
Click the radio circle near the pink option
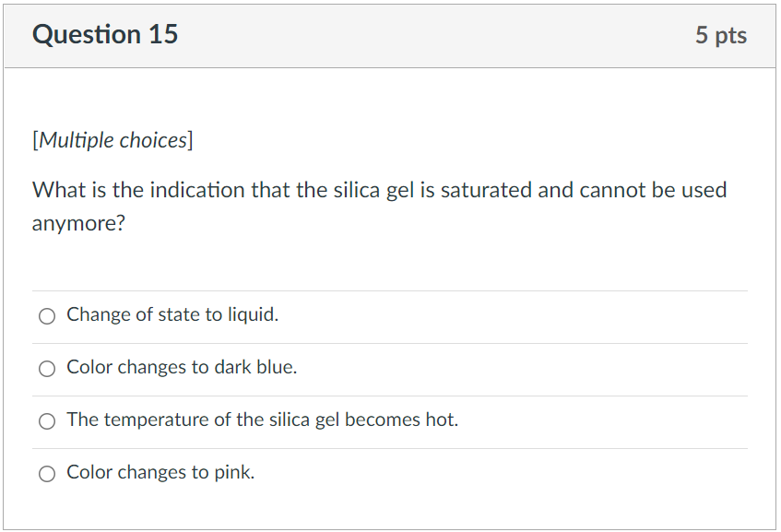coord(46,473)
